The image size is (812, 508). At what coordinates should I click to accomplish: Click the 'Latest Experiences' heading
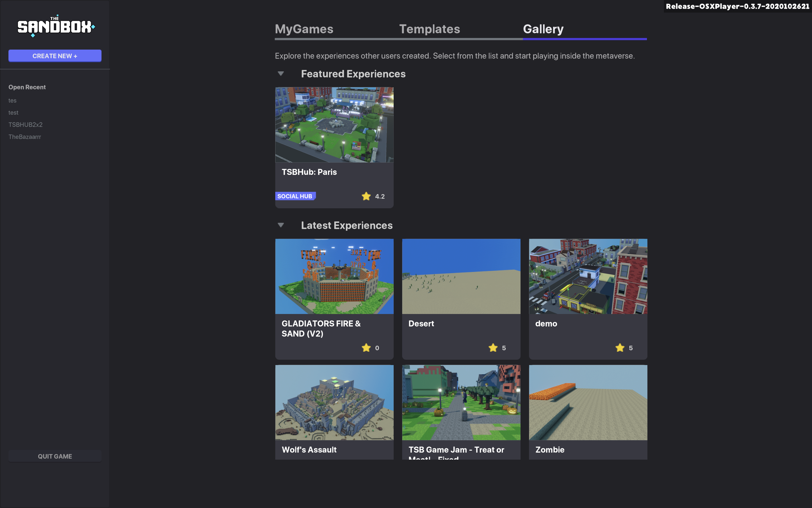(347, 225)
